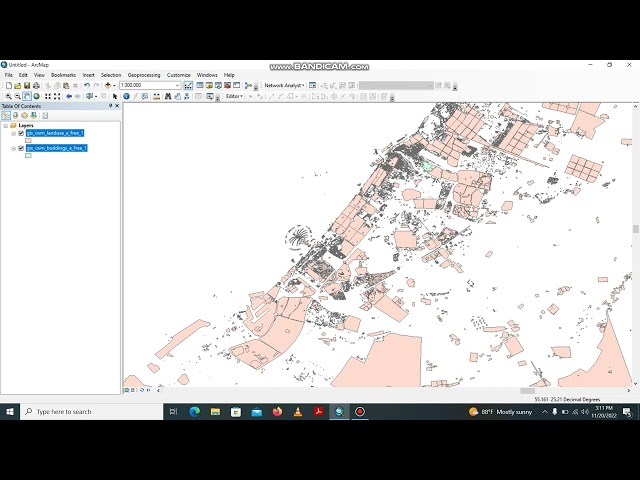Viewport: 640px width, 480px height.
Task: Choose the Select Elements arrow tool
Action: 115,96
